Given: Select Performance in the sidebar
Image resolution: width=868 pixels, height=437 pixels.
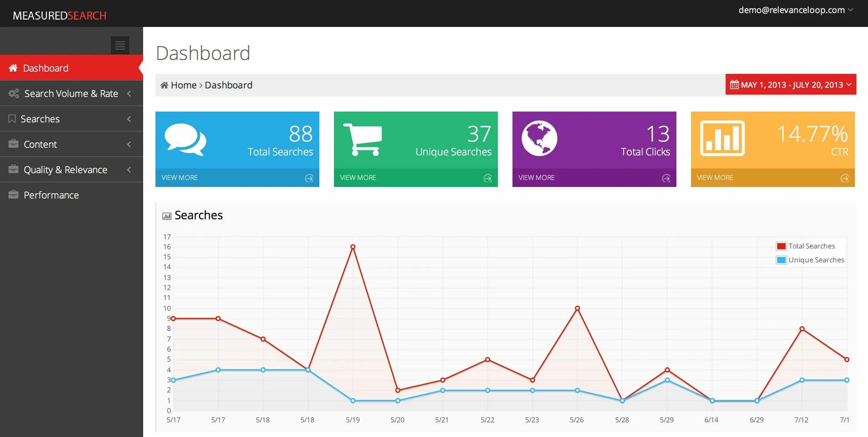Looking at the screenshot, I should (51, 195).
